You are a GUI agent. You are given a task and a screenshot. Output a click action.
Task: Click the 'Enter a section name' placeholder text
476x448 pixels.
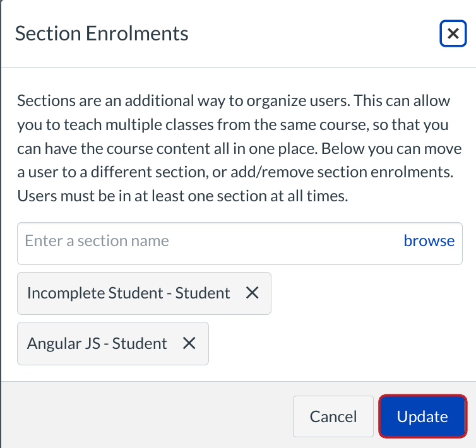click(97, 240)
